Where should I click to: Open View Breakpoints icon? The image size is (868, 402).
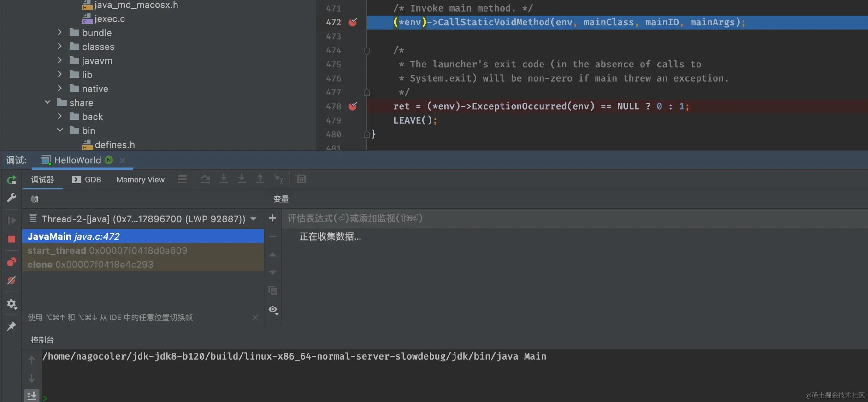click(x=12, y=262)
